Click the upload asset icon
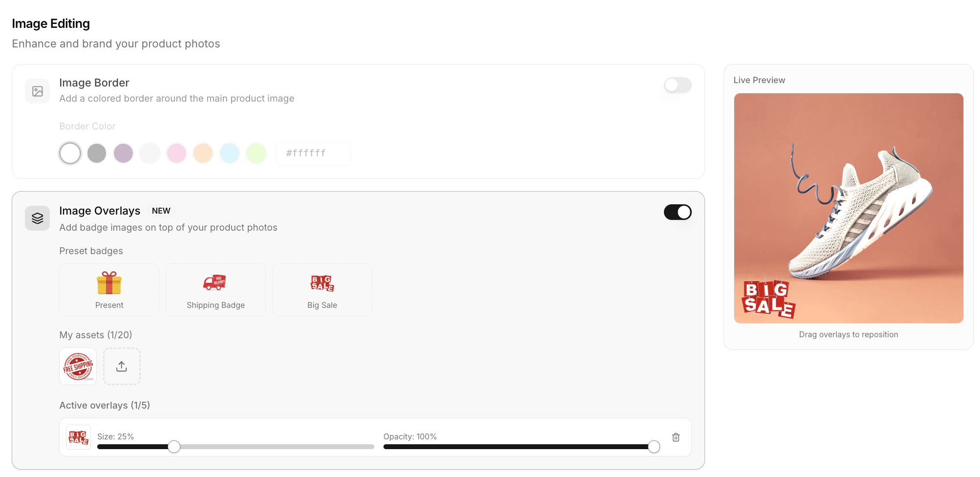 (x=122, y=367)
